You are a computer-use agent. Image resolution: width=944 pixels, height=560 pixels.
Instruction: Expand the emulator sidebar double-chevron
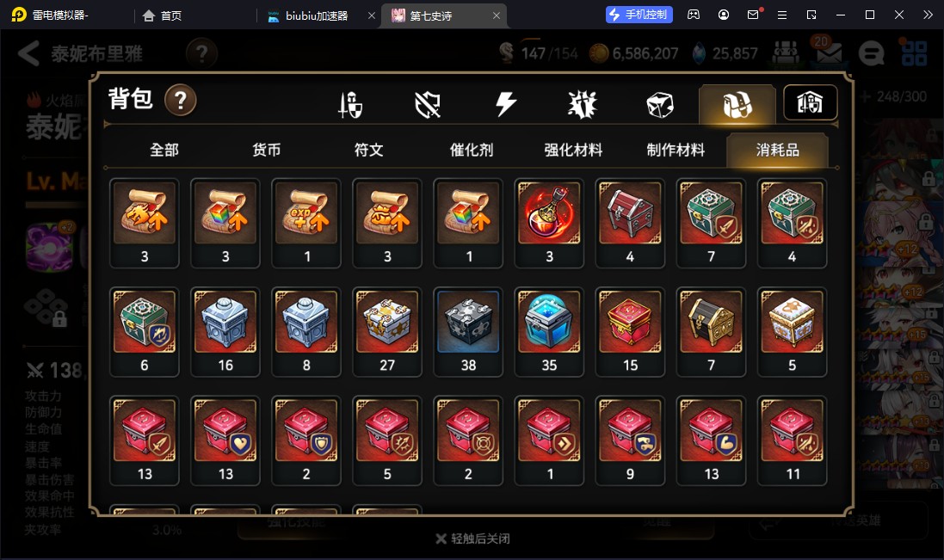tap(928, 15)
